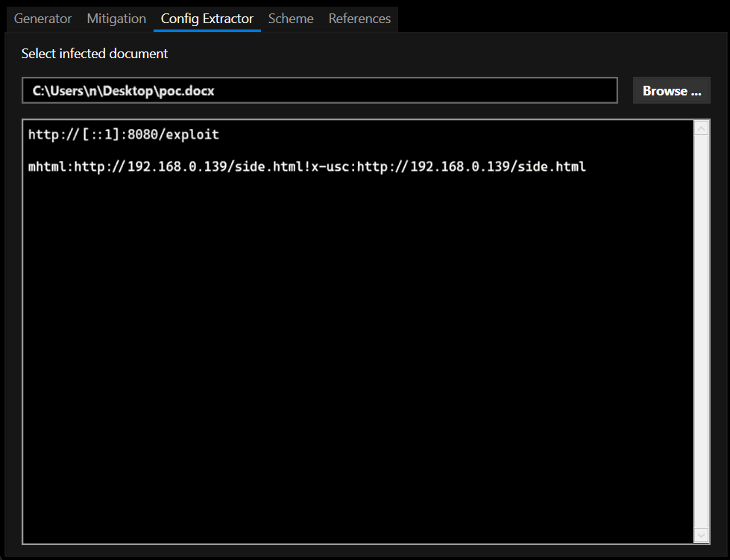
Task: Switch to the Generator tab
Action: tap(43, 19)
